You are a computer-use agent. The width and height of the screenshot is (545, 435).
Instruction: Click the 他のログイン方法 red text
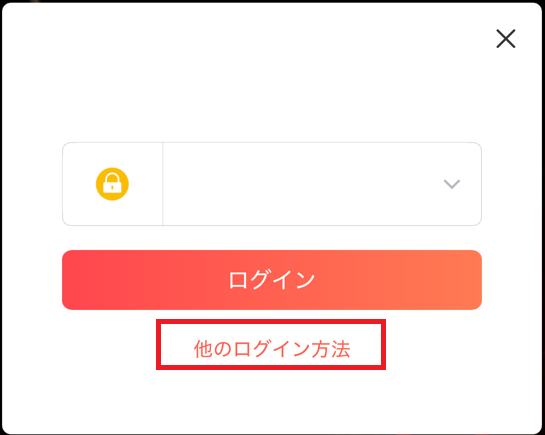tap(271, 349)
